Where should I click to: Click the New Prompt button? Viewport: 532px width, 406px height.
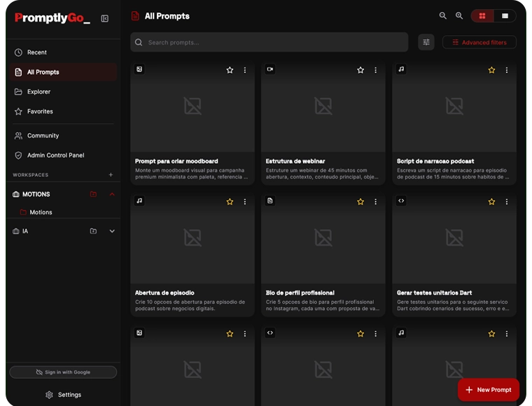click(488, 390)
